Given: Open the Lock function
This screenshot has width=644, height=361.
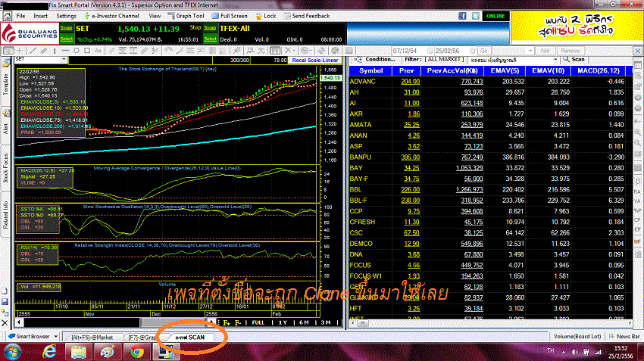Looking at the screenshot, I should pos(266,16).
